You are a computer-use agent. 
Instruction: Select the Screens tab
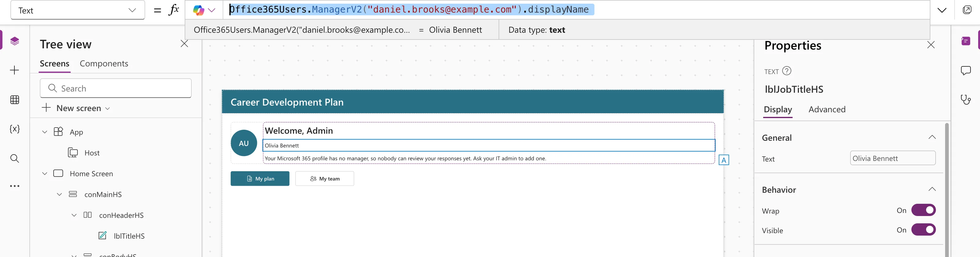(x=55, y=64)
